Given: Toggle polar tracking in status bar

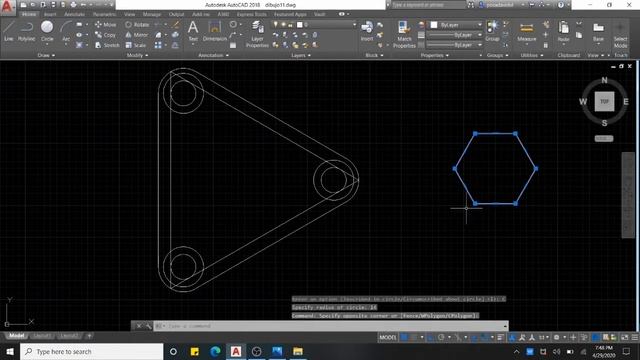Looking at the screenshot, I should [441, 337].
